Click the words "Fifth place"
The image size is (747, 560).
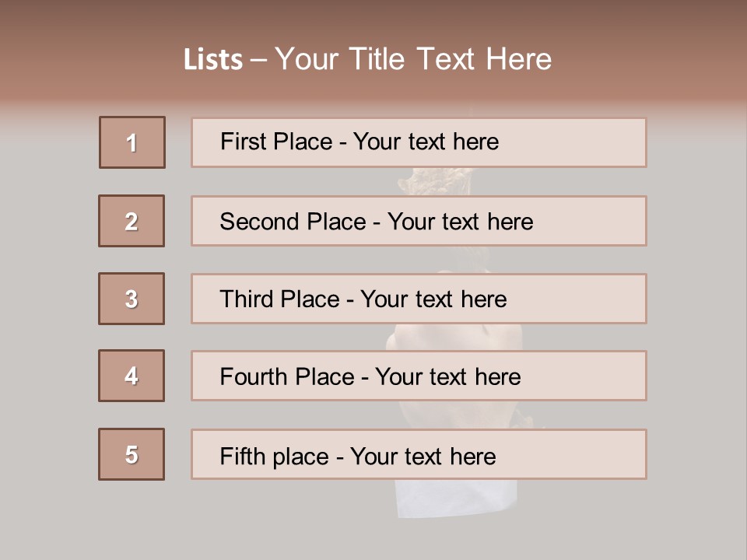click(274, 456)
